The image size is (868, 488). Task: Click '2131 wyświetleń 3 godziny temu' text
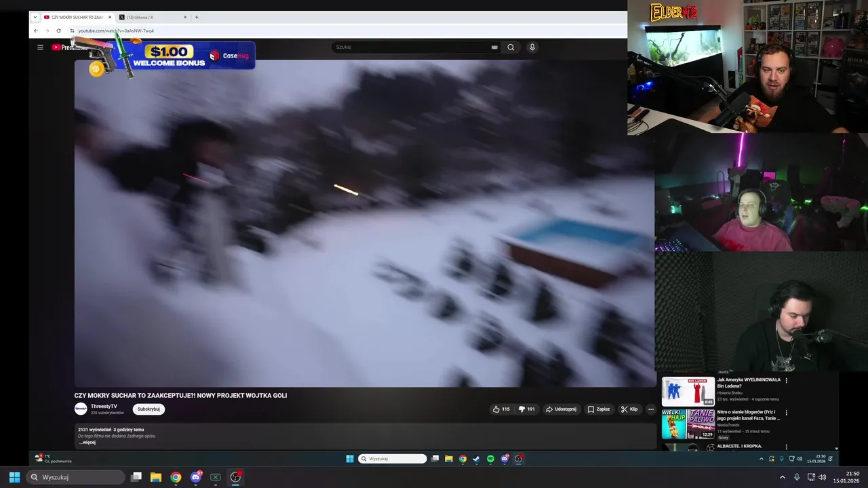111,430
